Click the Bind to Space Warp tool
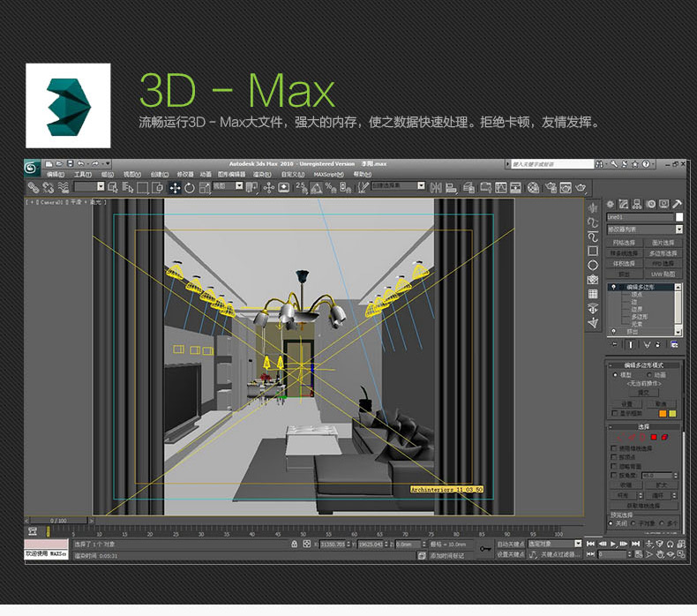This screenshot has width=697, height=616. pyautogui.click(x=64, y=188)
